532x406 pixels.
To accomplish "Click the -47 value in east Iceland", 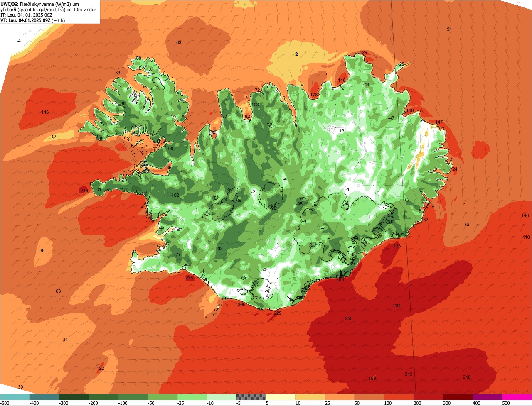I will tap(391, 118).
